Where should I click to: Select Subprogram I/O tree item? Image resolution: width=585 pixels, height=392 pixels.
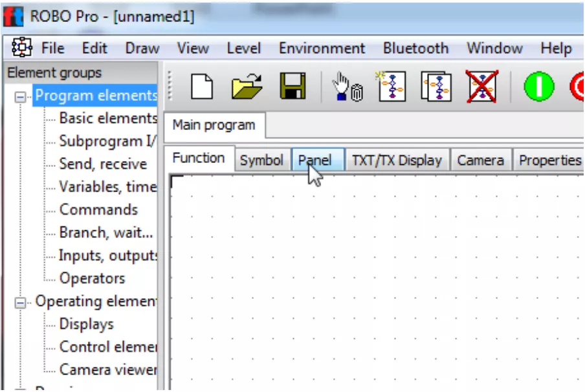coord(108,142)
